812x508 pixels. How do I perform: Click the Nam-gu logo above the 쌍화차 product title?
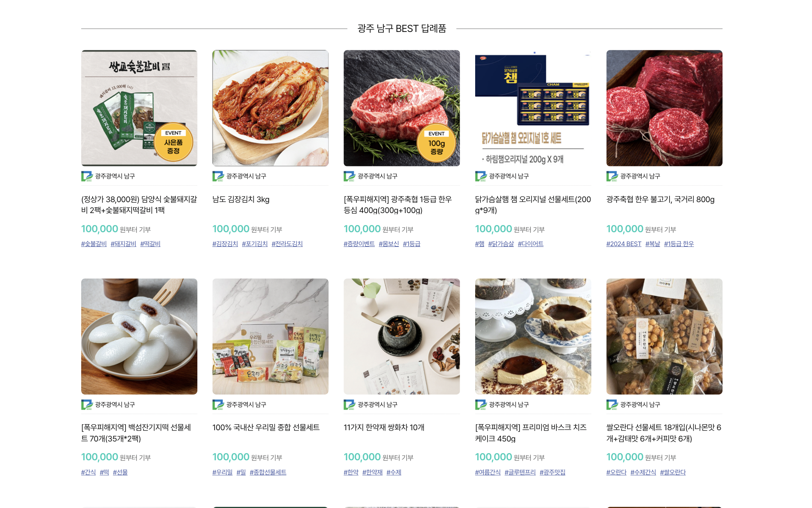pyautogui.click(x=349, y=405)
